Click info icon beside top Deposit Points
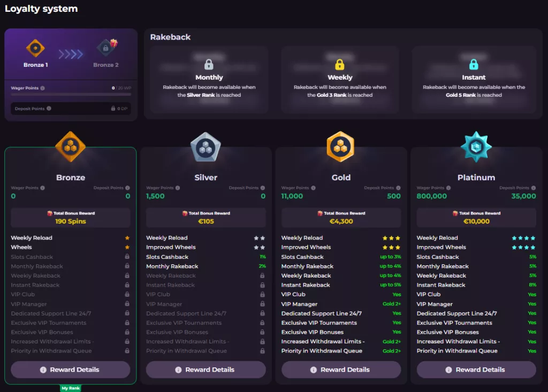Image resolution: width=548 pixels, height=392 pixels. click(x=49, y=109)
